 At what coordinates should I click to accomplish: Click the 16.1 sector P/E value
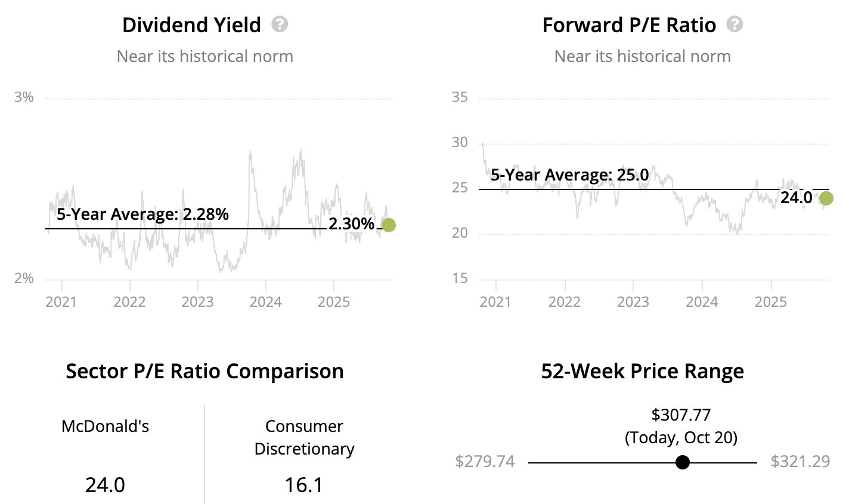tap(304, 485)
